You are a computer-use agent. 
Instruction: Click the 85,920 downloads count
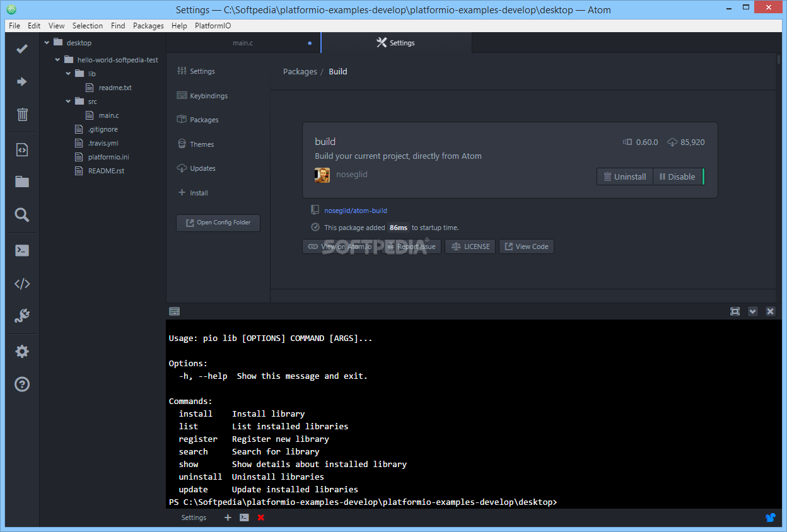click(692, 142)
